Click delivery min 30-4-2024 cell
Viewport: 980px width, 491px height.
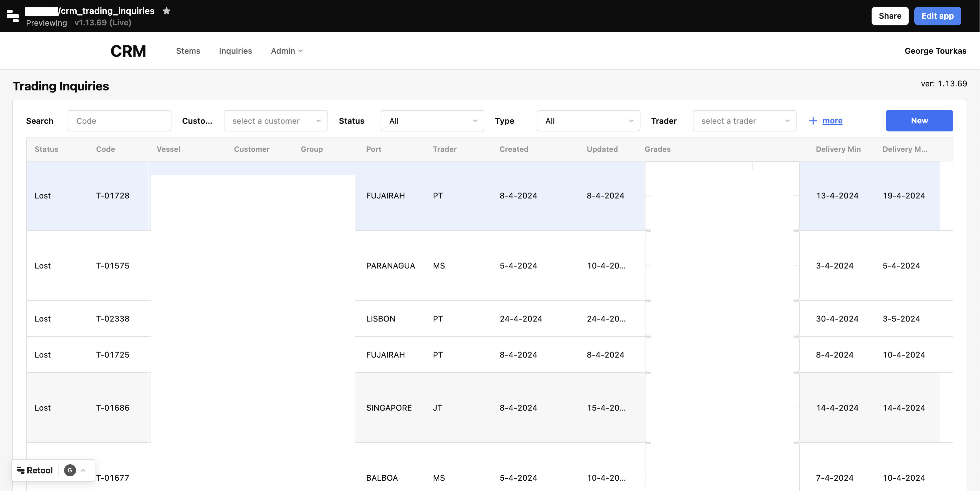click(x=837, y=319)
